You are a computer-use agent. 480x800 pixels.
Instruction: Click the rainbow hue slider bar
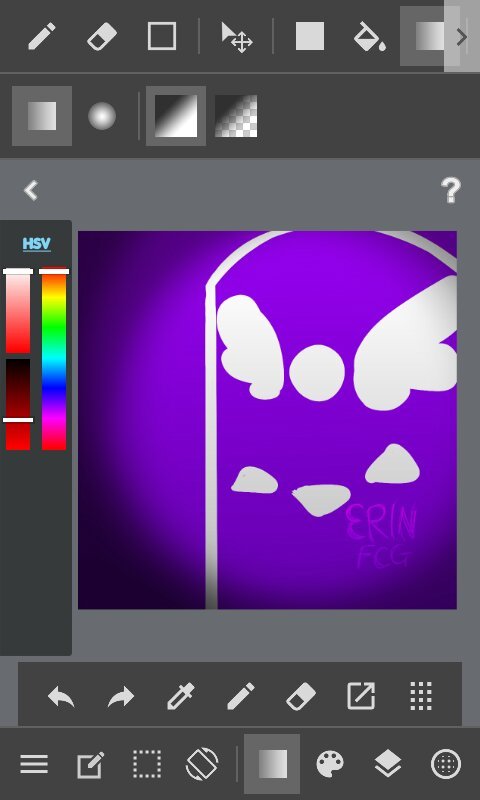pos(54,359)
